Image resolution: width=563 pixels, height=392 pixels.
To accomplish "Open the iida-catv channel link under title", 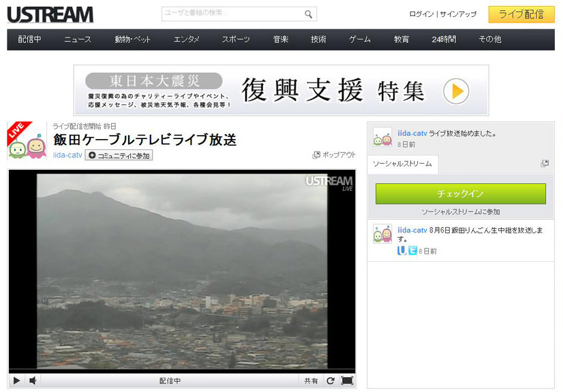I will point(67,155).
